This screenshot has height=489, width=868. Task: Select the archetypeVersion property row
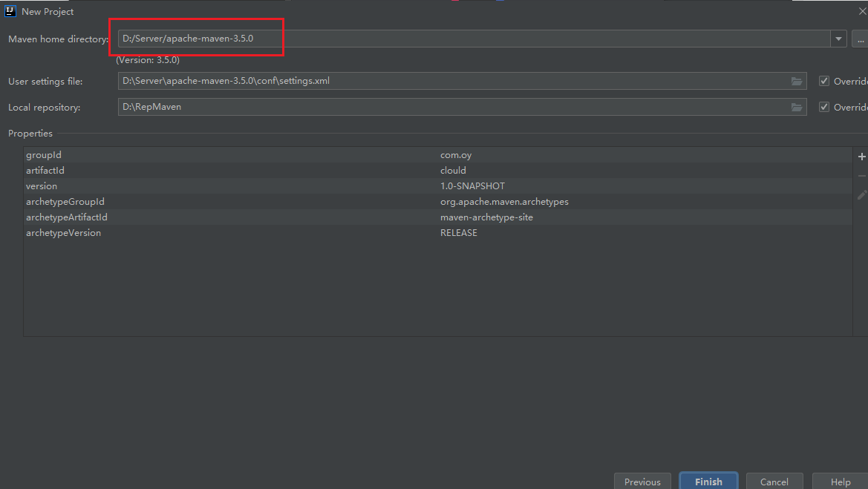click(x=438, y=232)
